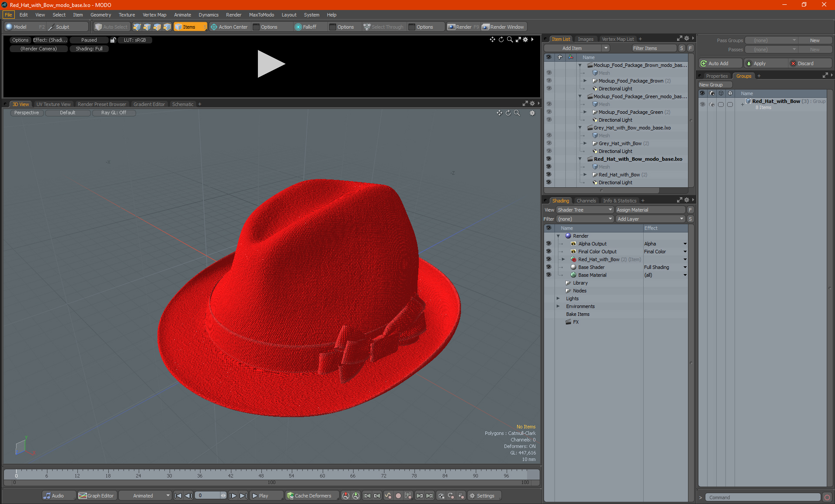The image size is (835, 504).
Task: Switch to Channels tab
Action: 586,201
